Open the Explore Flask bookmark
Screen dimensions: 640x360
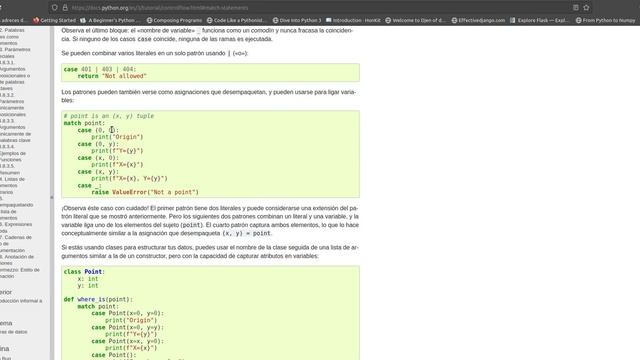point(539,20)
